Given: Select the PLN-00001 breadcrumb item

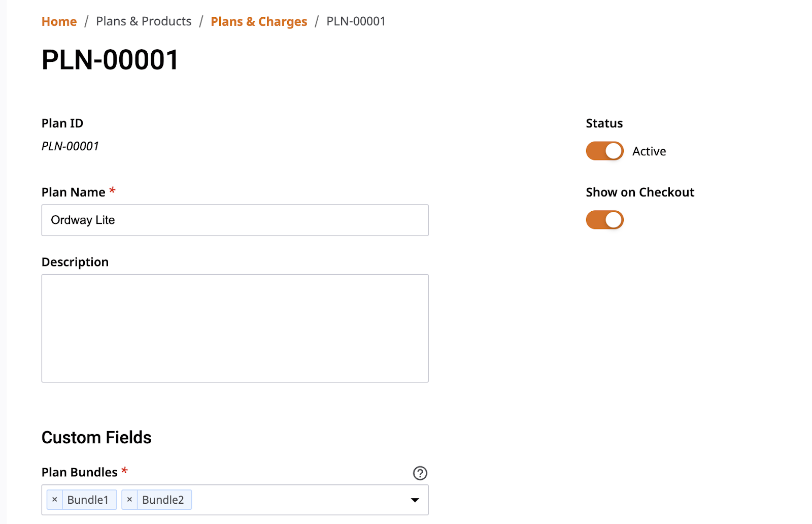Looking at the screenshot, I should click(356, 21).
